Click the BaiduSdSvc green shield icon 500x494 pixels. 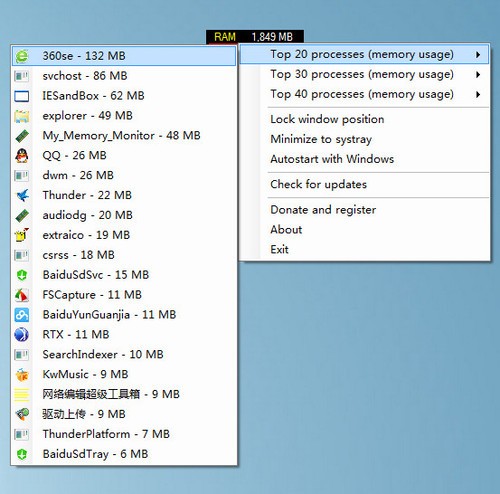pos(22,275)
